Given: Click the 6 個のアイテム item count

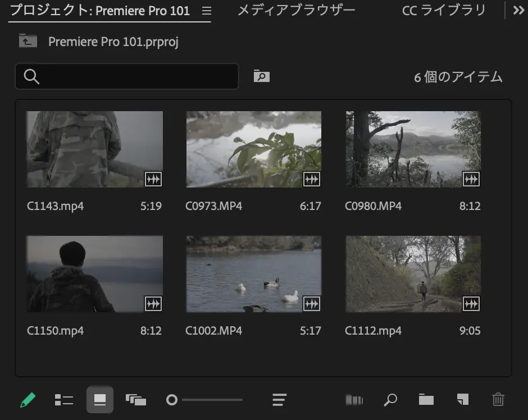Looking at the screenshot, I should (458, 78).
